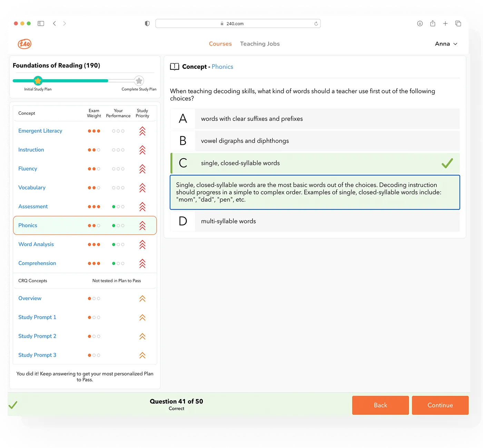Toggle the browser sidebar icon
Screen dimensions: 483x448
(x=41, y=23)
